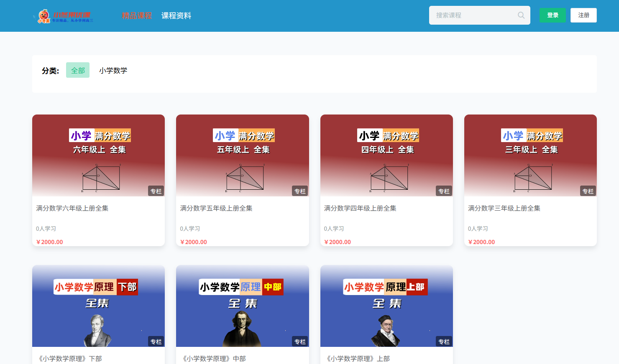Click the magnifier search icon

point(521,15)
